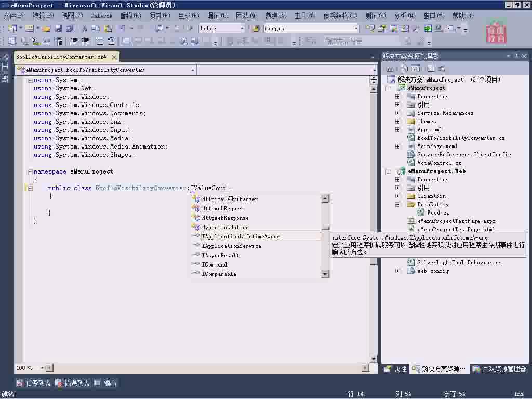Open the 输出 (Output) pane
Image resolution: width=532 pixels, height=399 pixels.
point(105,383)
